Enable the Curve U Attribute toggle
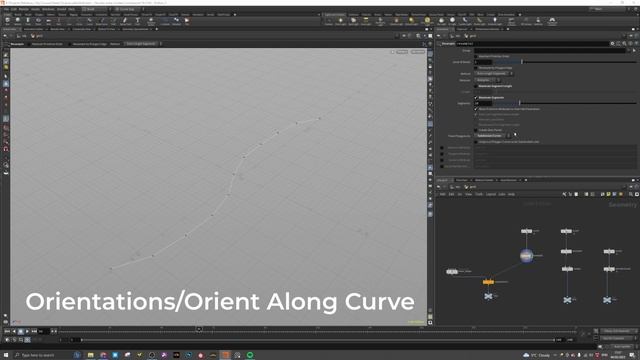 point(442,160)
